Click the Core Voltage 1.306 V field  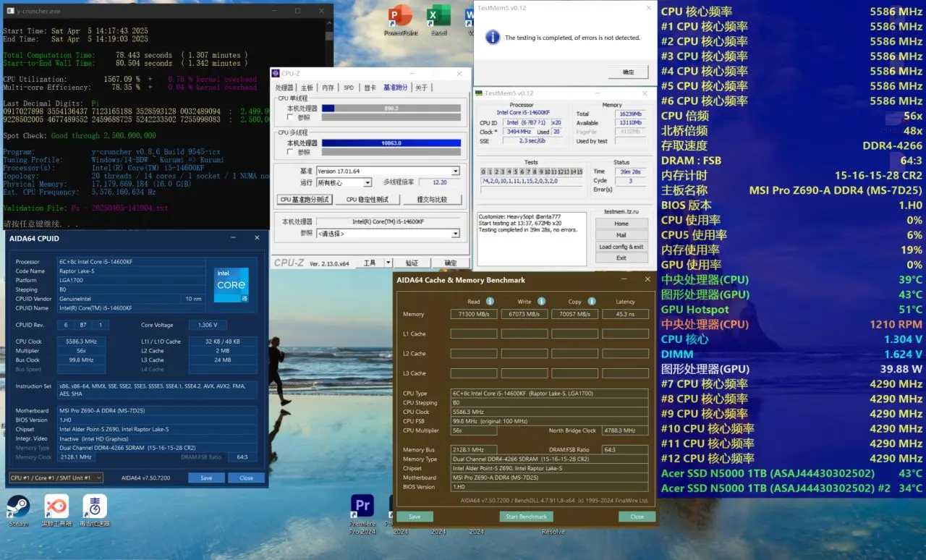pos(208,325)
